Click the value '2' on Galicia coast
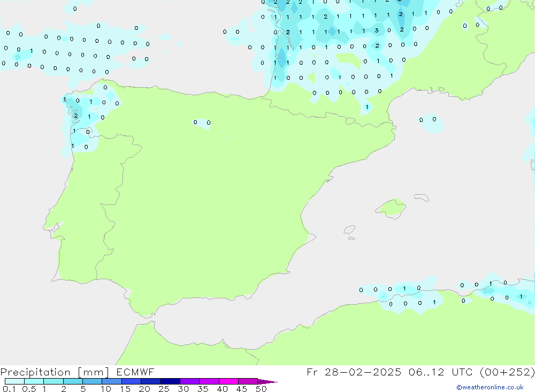Viewport: 535px width, 392px height. point(76,116)
